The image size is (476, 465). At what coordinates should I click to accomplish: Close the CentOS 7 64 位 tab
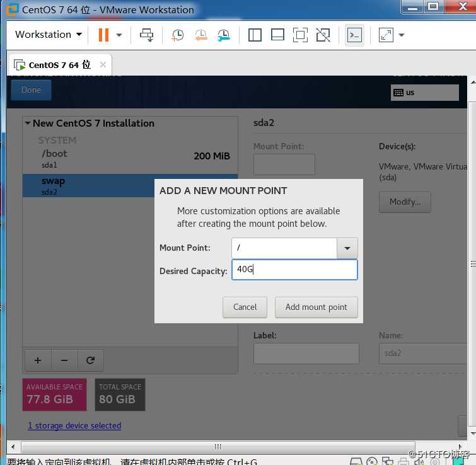(x=103, y=65)
